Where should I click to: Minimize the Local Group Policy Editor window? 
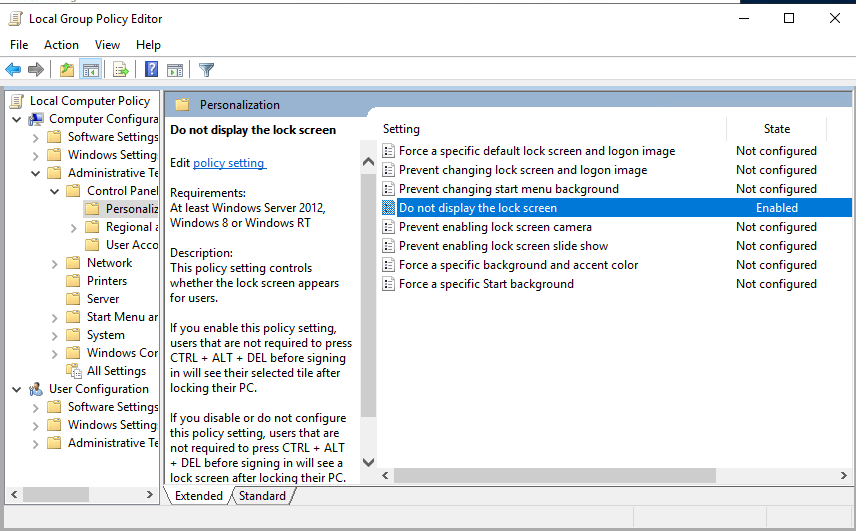pyautogui.click(x=744, y=18)
